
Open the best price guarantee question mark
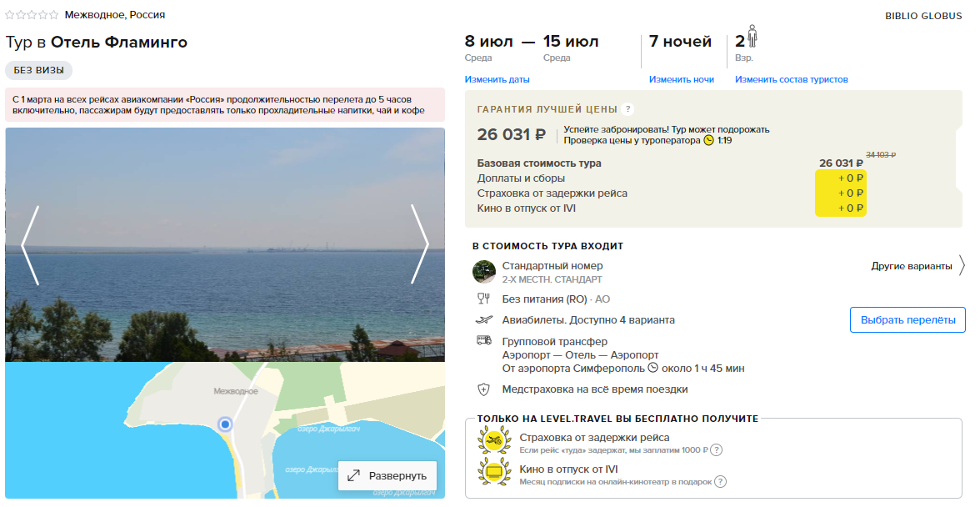628,109
